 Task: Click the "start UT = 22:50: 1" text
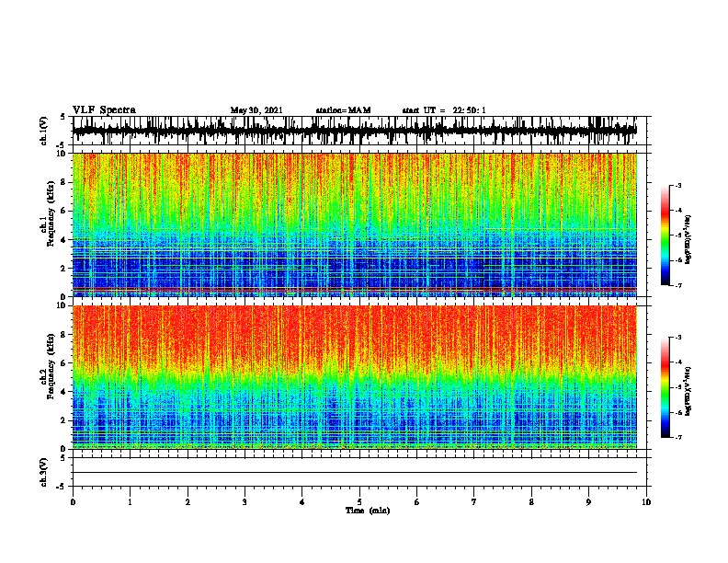coord(444,110)
